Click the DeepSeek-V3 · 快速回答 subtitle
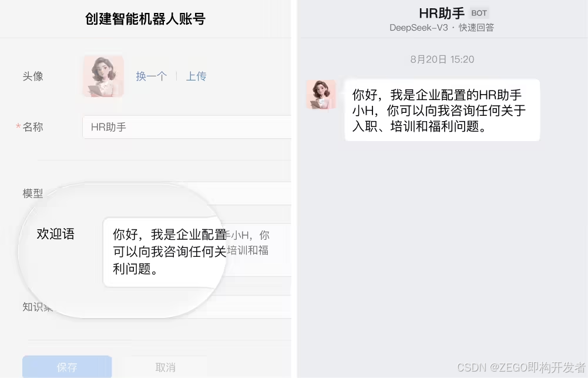The height and width of the screenshot is (378, 588). coord(442,28)
